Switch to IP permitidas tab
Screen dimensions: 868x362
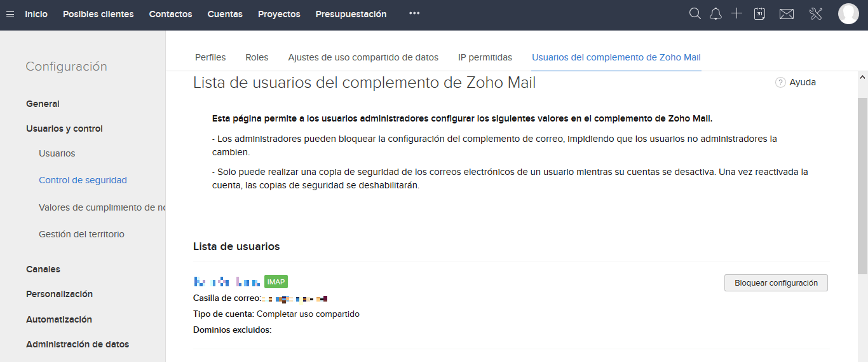pyautogui.click(x=485, y=57)
